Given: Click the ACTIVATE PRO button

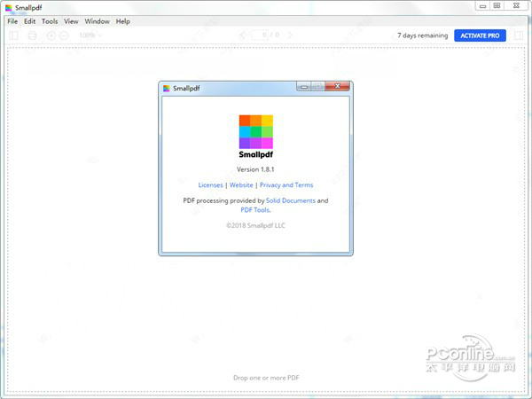Looking at the screenshot, I should [480, 35].
